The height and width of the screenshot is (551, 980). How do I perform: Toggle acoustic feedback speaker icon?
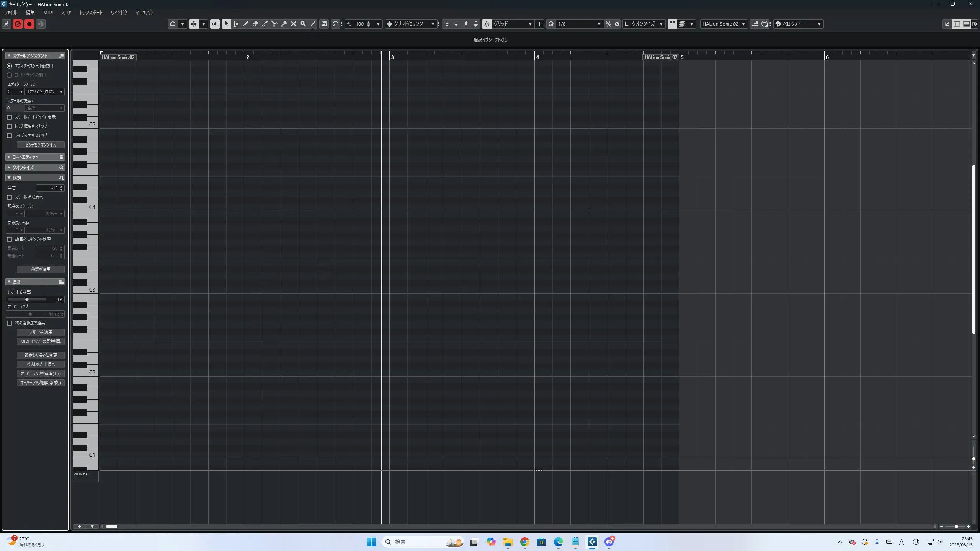(x=215, y=24)
